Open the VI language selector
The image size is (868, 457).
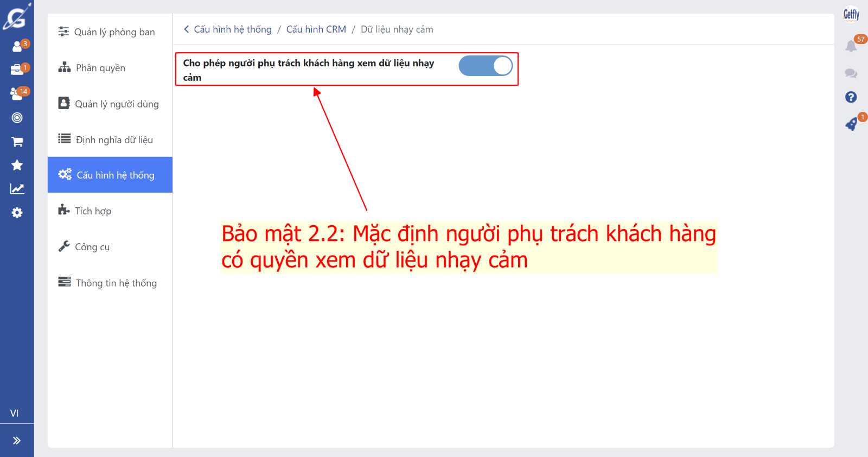tap(15, 414)
